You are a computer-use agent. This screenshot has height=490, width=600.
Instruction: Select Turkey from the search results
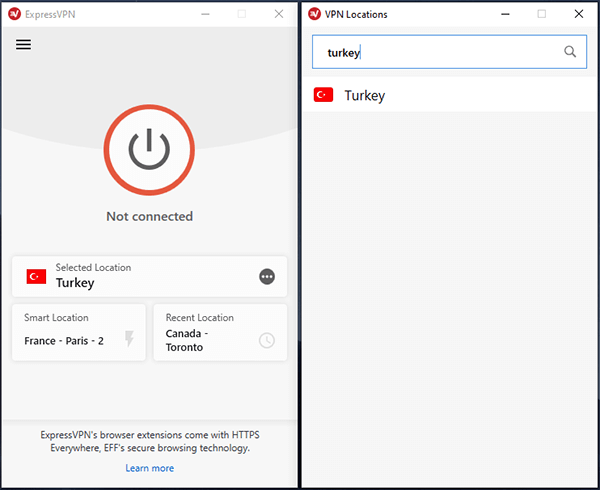[x=450, y=95]
